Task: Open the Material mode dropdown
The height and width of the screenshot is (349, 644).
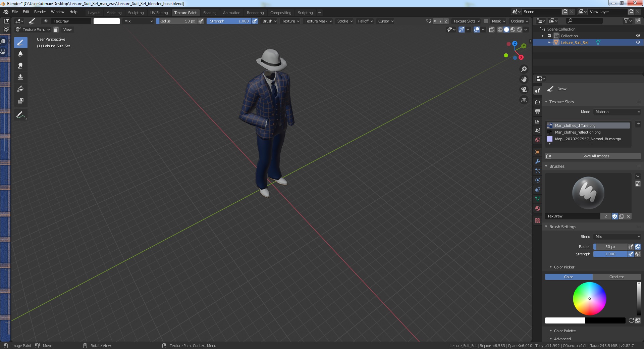Action: [x=617, y=112]
